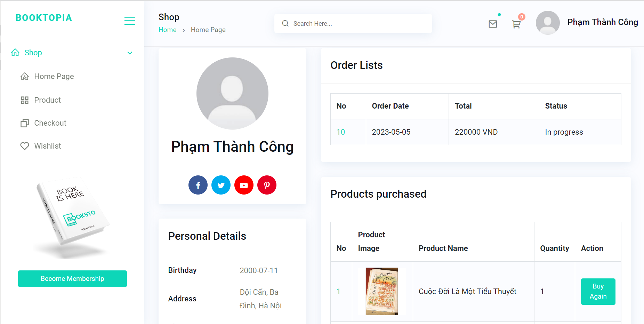This screenshot has width=644, height=324.
Task: Select the Wishlist heart icon
Action: [25, 146]
